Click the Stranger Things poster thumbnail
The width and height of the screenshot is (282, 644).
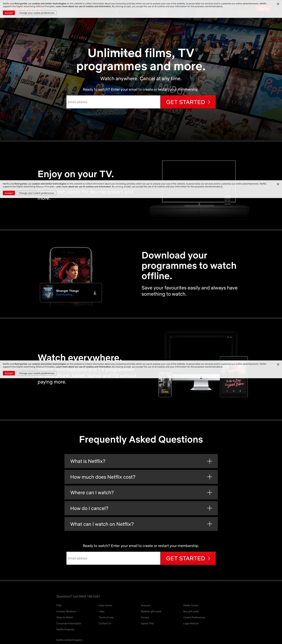click(48, 292)
